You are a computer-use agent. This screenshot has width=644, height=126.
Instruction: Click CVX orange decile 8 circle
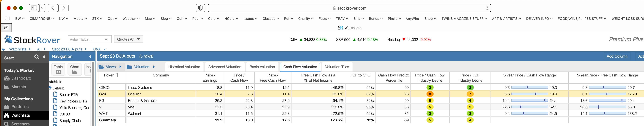coord(430,94)
